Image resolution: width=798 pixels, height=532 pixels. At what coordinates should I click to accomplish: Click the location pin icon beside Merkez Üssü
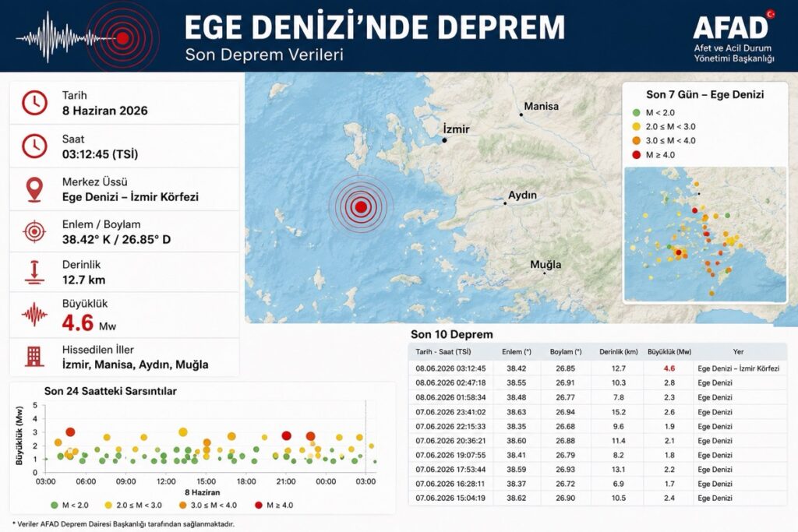[34, 189]
